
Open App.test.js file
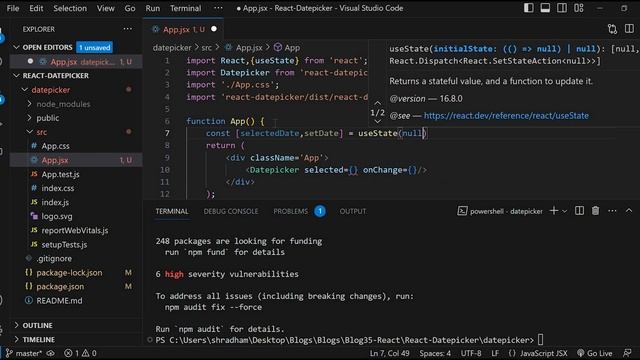pyautogui.click(x=60, y=174)
